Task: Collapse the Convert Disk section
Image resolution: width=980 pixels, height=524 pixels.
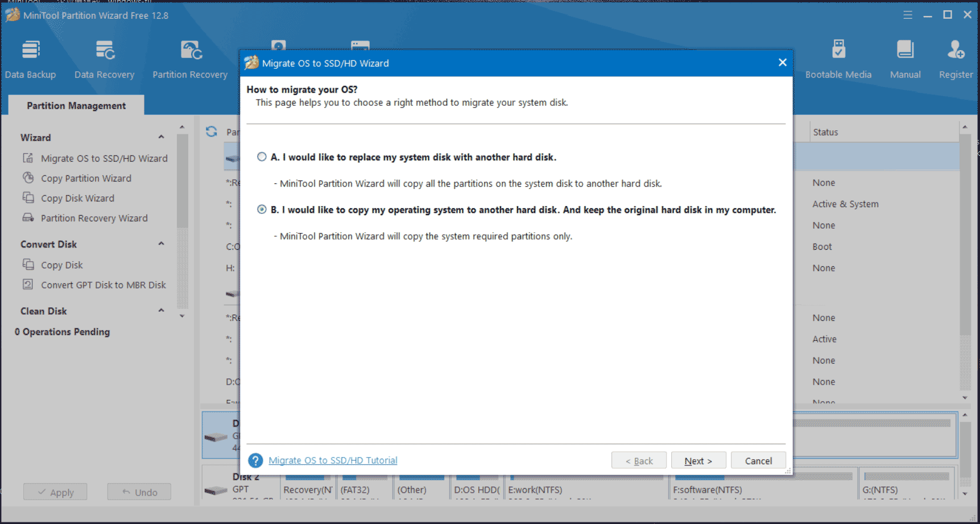Action: coord(161,244)
